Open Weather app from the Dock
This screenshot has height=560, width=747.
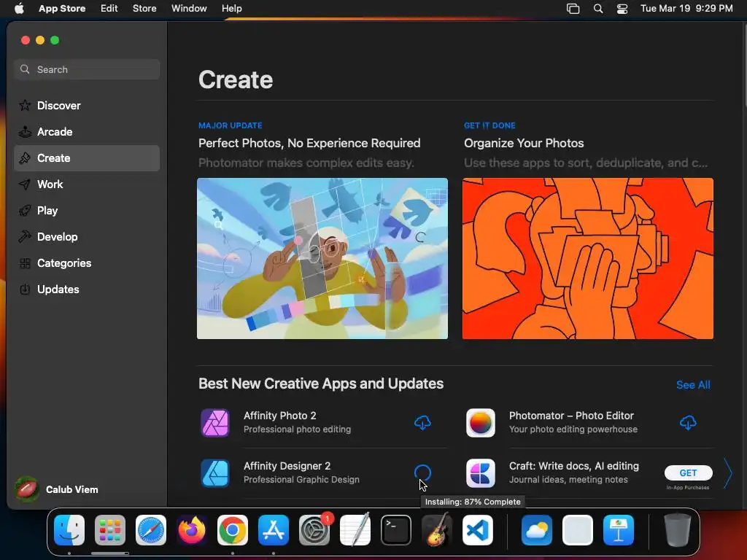point(537,530)
